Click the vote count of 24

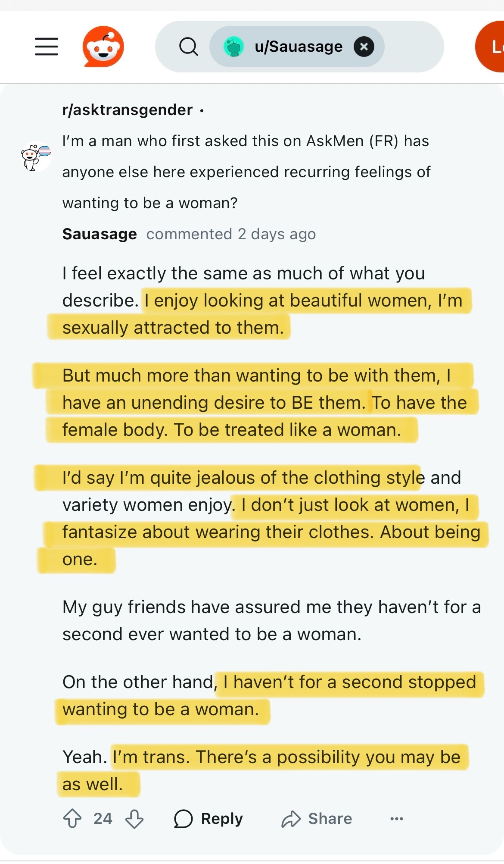point(103,818)
